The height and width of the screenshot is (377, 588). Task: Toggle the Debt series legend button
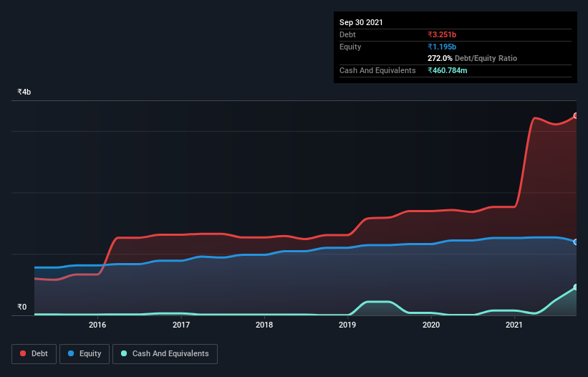(x=34, y=354)
